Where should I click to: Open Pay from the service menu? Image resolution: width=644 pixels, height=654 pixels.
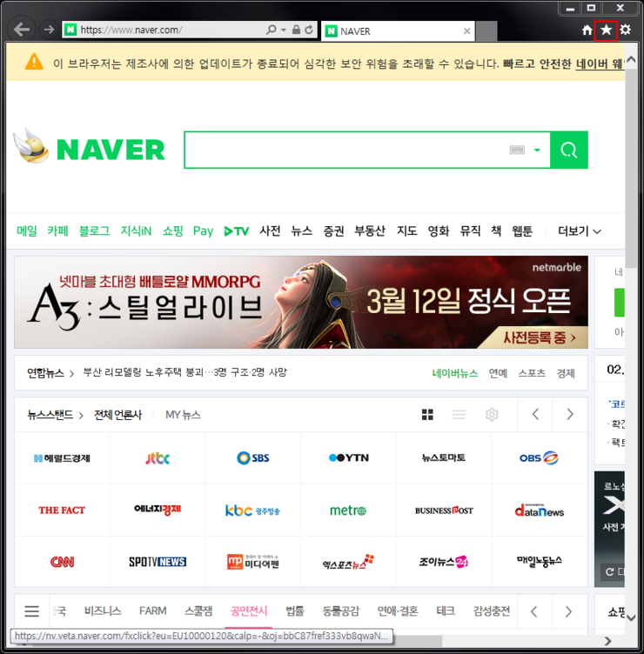204,231
